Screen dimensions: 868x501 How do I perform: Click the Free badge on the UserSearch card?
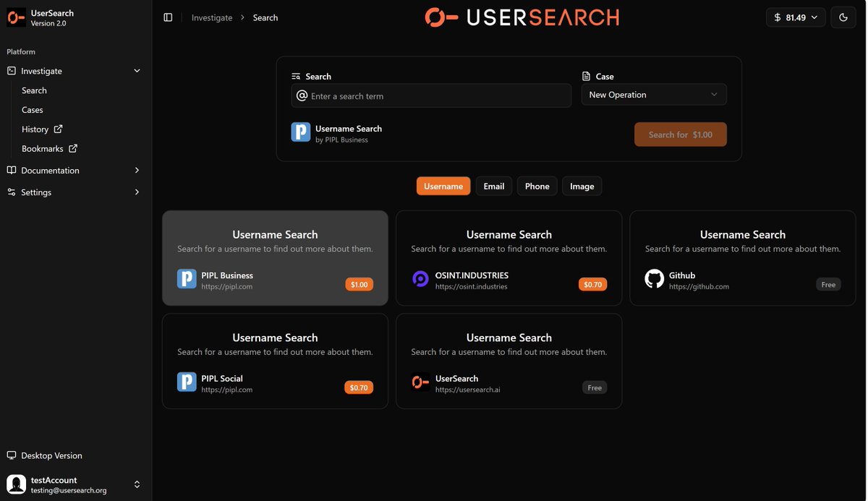point(595,387)
